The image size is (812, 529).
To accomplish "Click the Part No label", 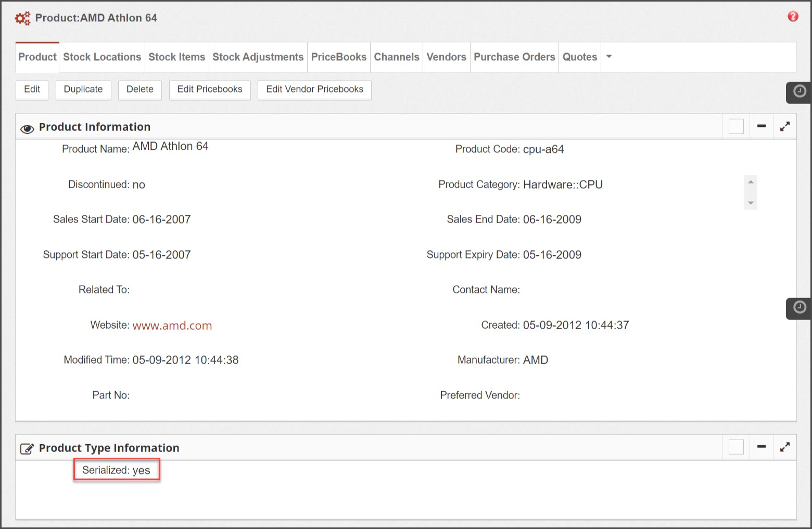I will click(111, 395).
